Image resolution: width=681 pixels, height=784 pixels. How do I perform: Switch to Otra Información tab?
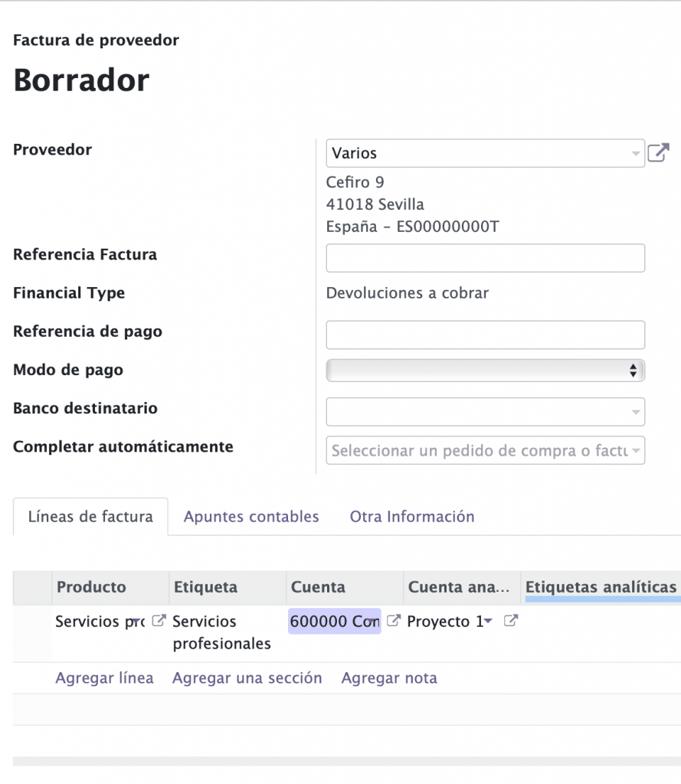(x=412, y=517)
